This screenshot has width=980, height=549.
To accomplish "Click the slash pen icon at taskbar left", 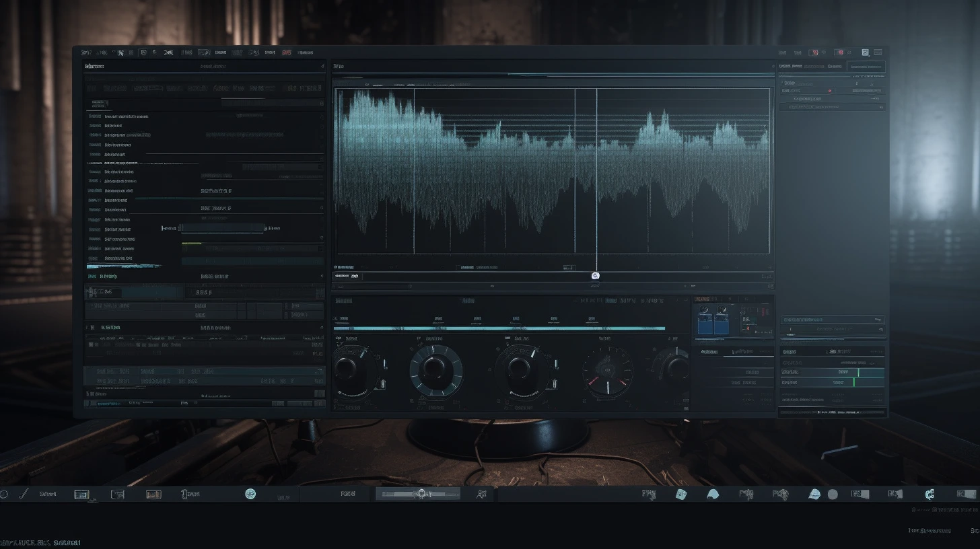I will [x=24, y=494].
